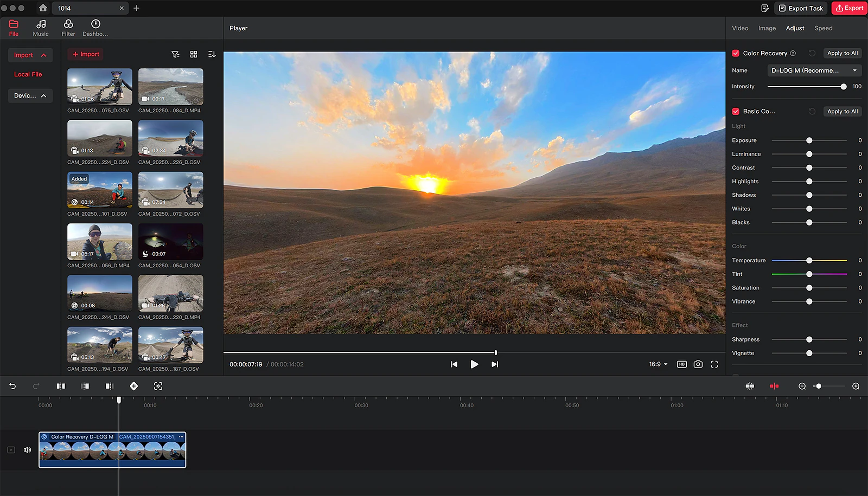This screenshot has width=868, height=496.
Task: Select the Adjust tab
Action: pyautogui.click(x=795, y=28)
